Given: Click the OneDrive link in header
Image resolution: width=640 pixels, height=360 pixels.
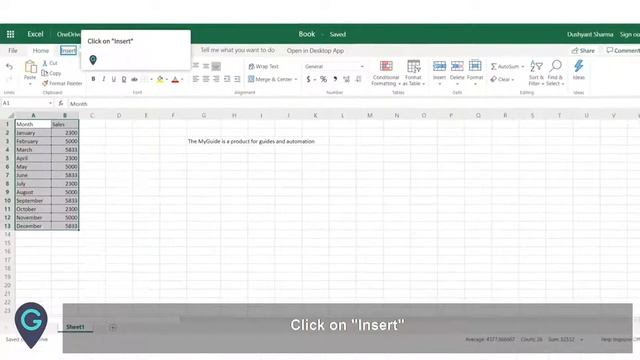Looking at the screenshot, I should tap(69, 34).
